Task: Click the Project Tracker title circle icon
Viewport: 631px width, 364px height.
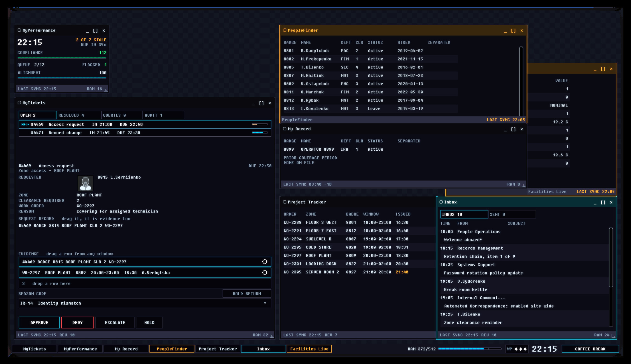Action: [285, 202]
